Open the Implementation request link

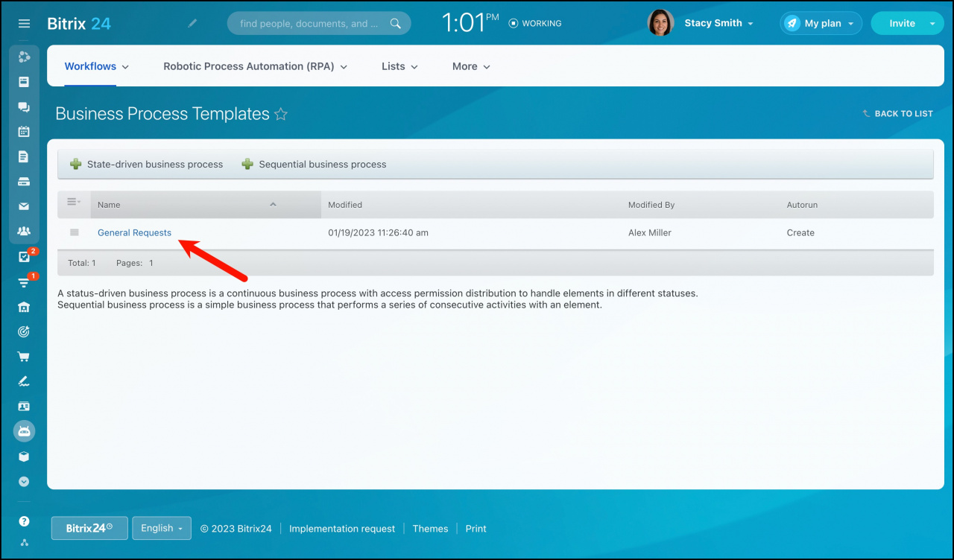[x=342, y=529]
